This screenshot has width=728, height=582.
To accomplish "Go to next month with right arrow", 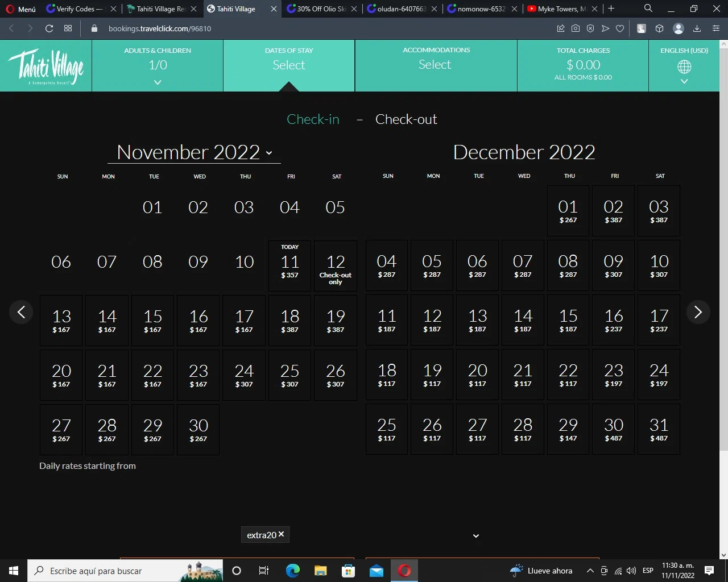I will click(698, 312).
